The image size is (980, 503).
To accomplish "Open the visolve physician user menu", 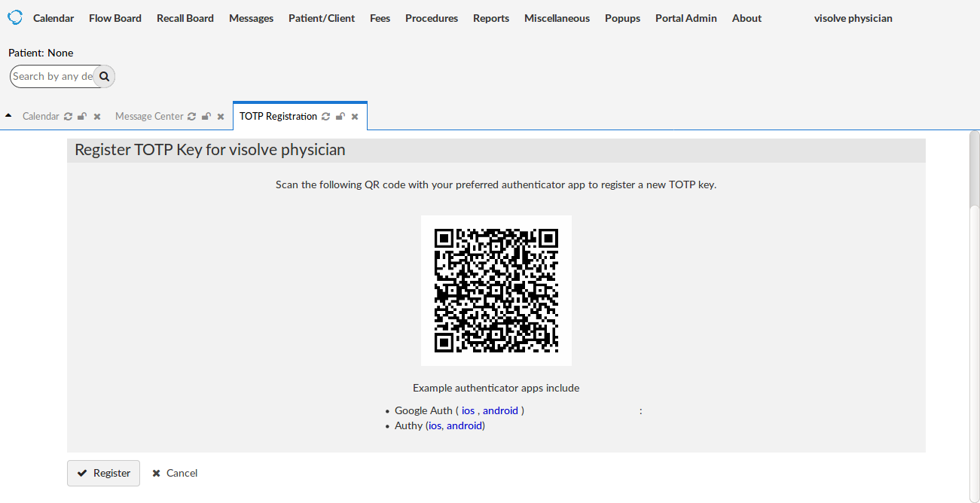I will pyautogui.click(x=853, y=18).
